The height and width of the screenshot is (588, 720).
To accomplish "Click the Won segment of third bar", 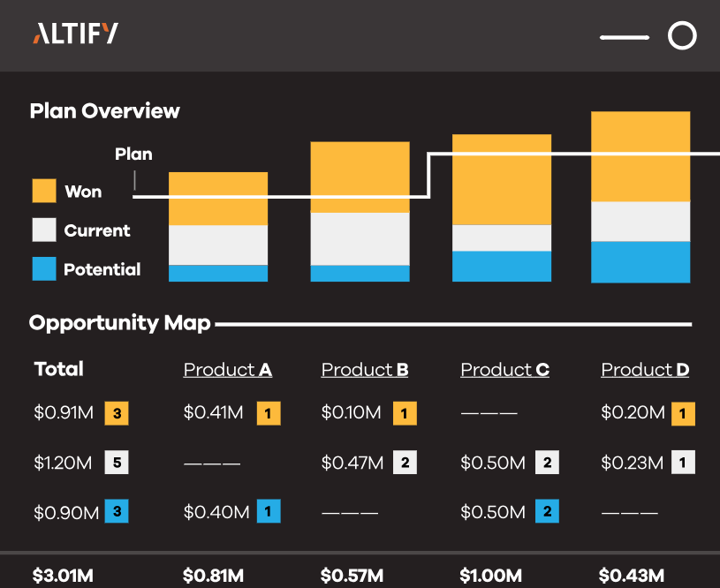I will (502, 179).
